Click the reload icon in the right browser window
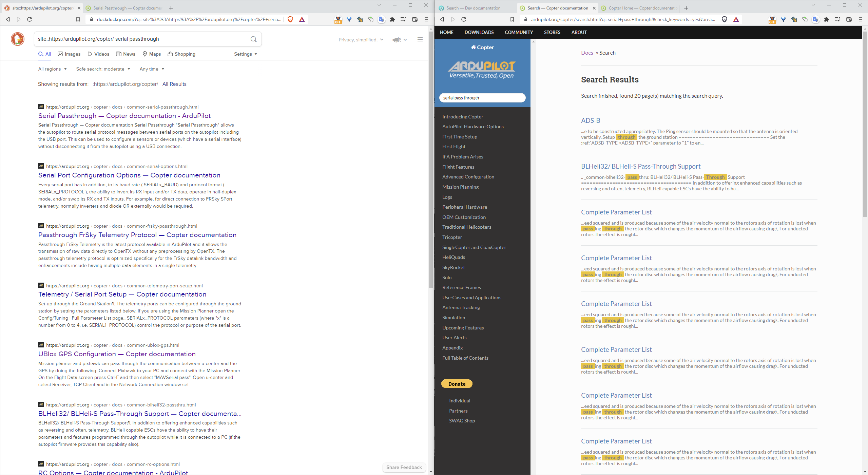This screenshot has height=475, width=868. click(463, 19)
